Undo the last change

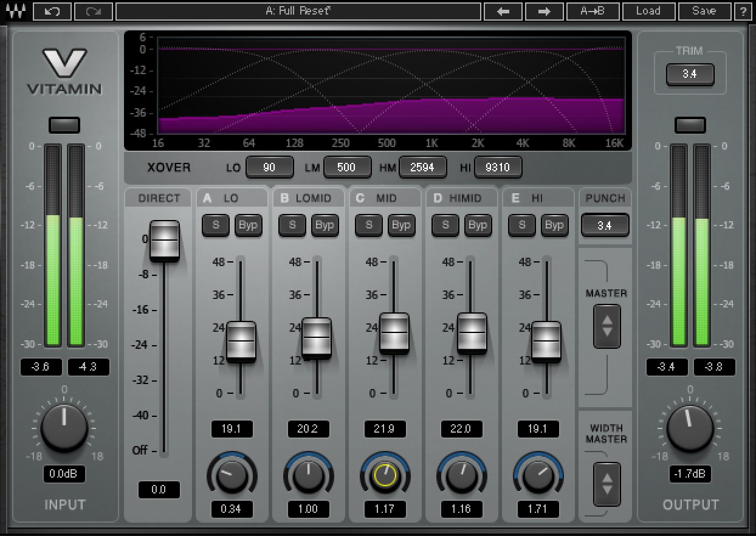coord(52,11)
